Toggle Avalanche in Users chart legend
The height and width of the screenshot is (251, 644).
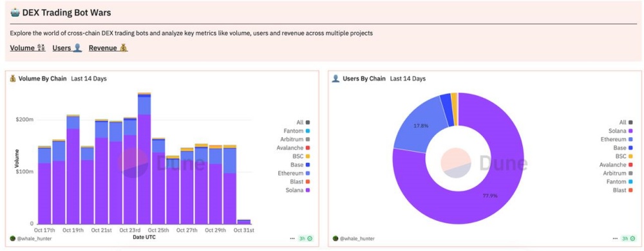click(616, 165)
